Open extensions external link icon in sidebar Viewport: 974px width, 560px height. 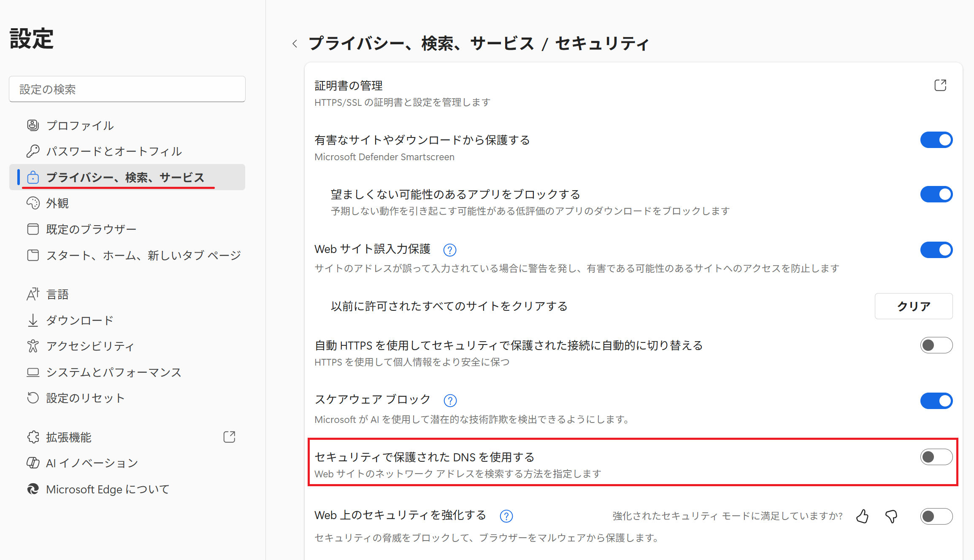[x=229, y=437]
